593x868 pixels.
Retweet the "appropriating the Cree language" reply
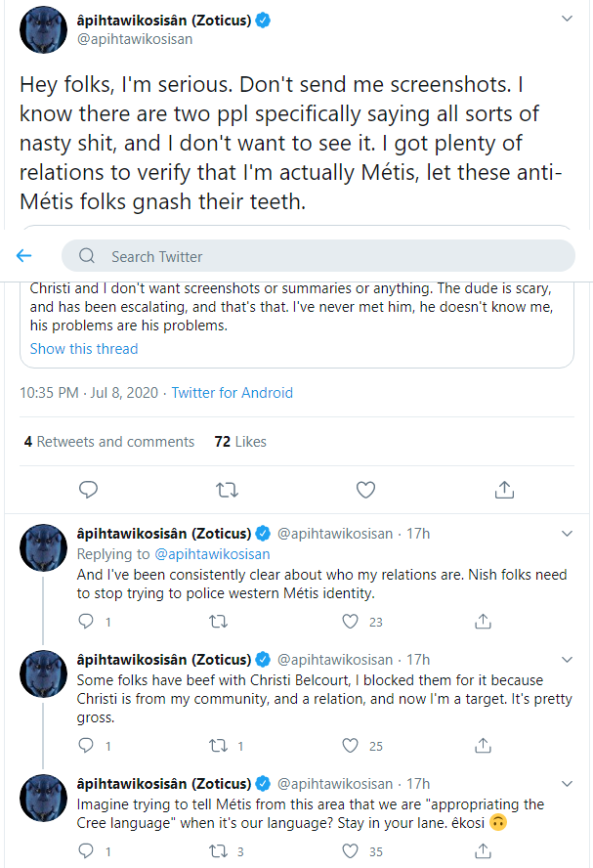pyautogui.click(x=219, y=851)
